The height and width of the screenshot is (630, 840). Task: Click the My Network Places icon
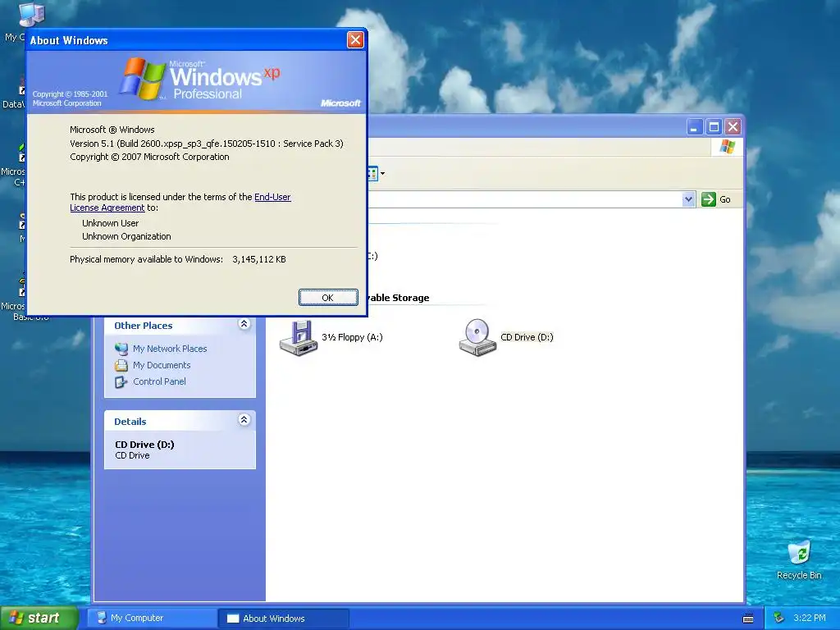121,349
